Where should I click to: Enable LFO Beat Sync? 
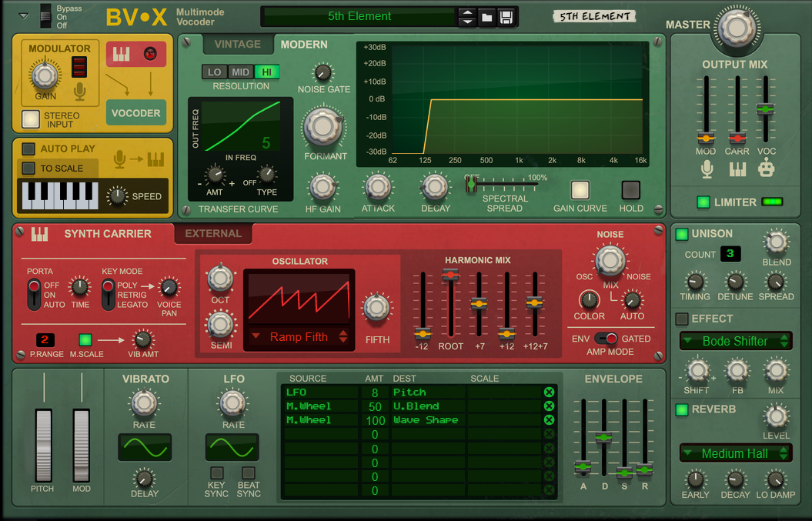[x=249, y=473]
